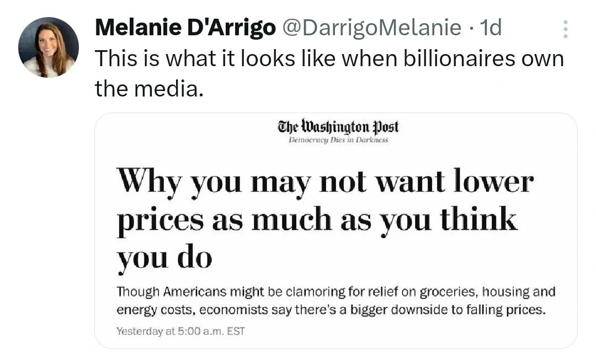Click the tweet's "1d" timestamp
Image resolution: width=596 pixels, height=364 pixels.
pyautogui.click(x=491, y=28)
